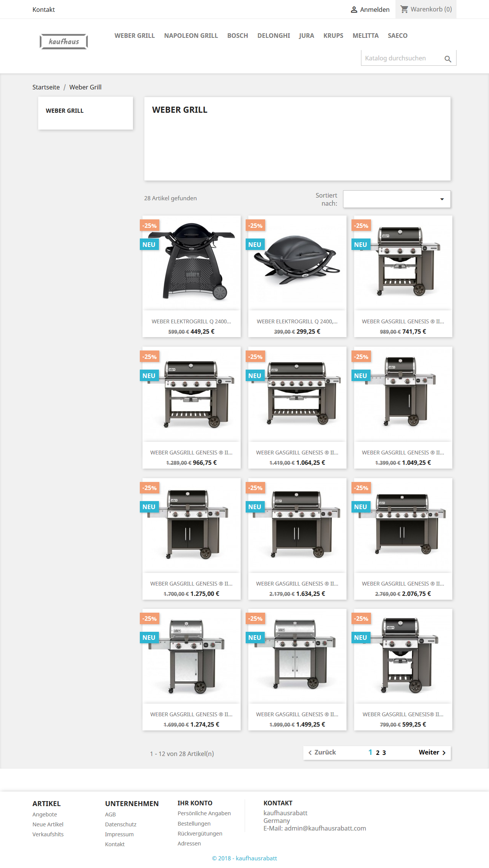Screen dimensions: 489x868
Task: Select the Saeco menu item
Action: click(398, 36)
